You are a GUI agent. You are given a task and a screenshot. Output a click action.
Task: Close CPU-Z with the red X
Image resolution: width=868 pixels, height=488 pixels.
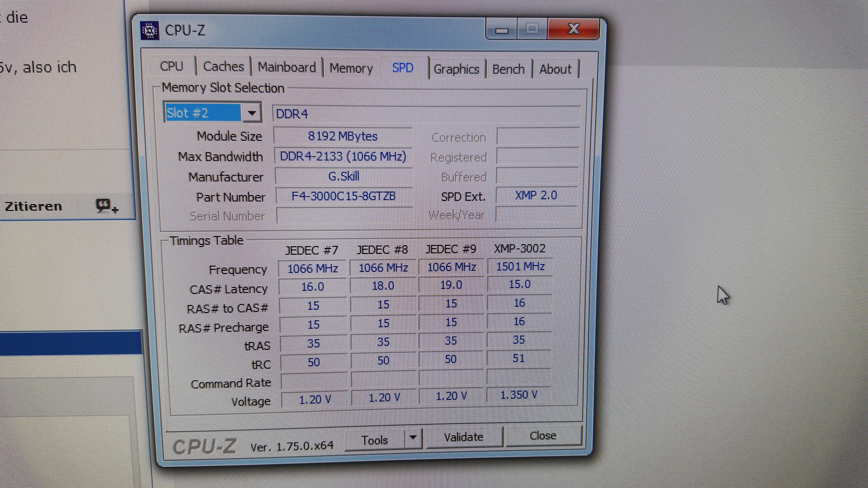573,29
